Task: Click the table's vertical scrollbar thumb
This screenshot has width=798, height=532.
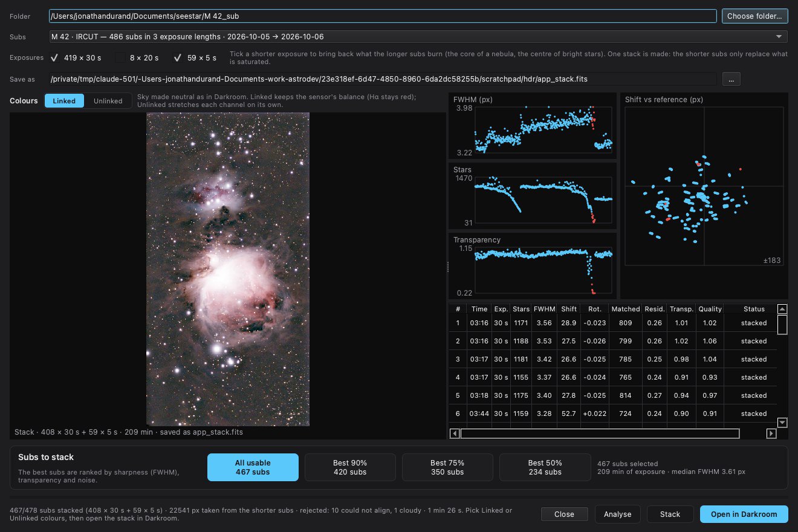Action: pyautogui.click(x=782, y=325)
